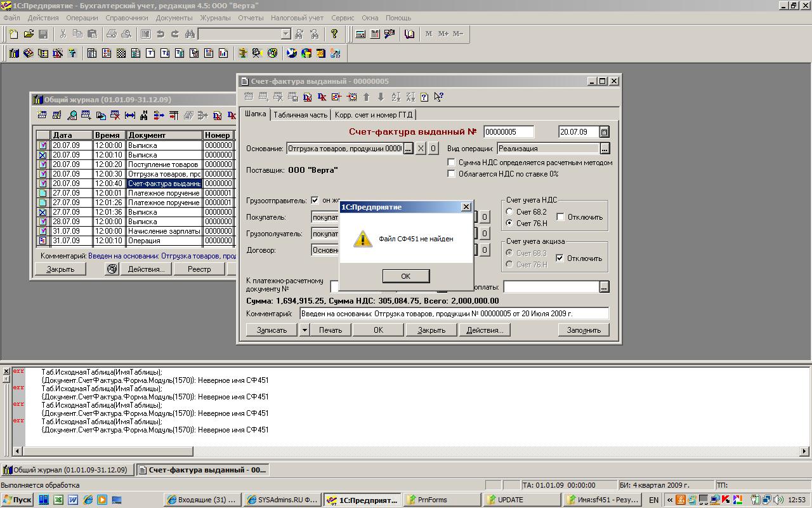
Task: Click the invoice number field 00000005
Action: coord(508,132)
